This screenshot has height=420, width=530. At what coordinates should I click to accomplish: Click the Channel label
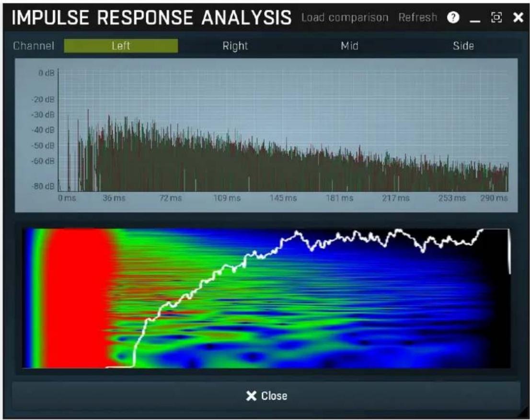[x=34, y=46]
